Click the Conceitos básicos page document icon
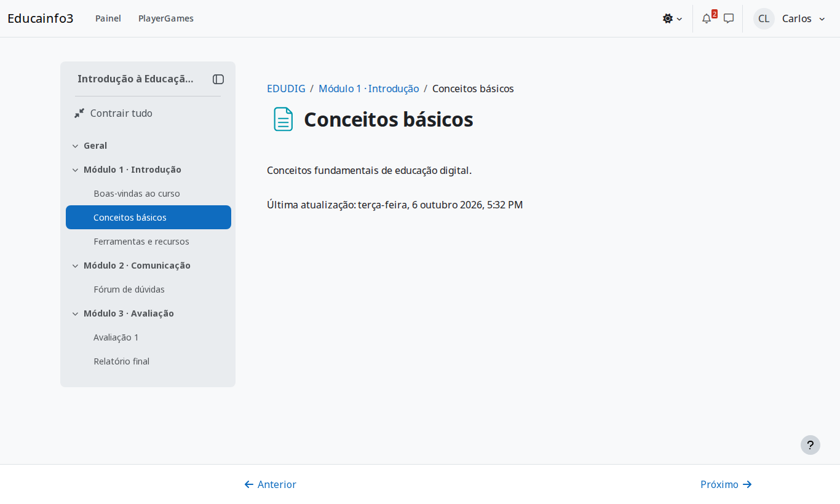 point(283,119)
